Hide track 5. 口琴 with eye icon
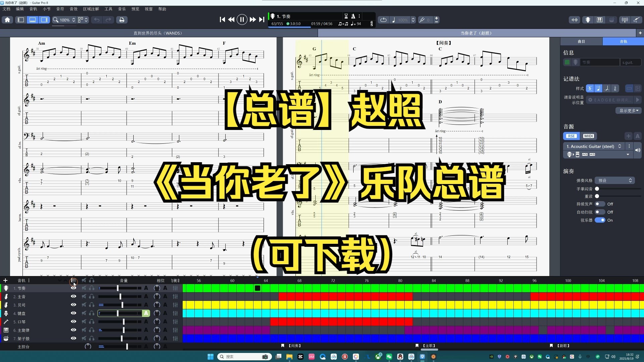644x362 pixels. coord(73,321)
